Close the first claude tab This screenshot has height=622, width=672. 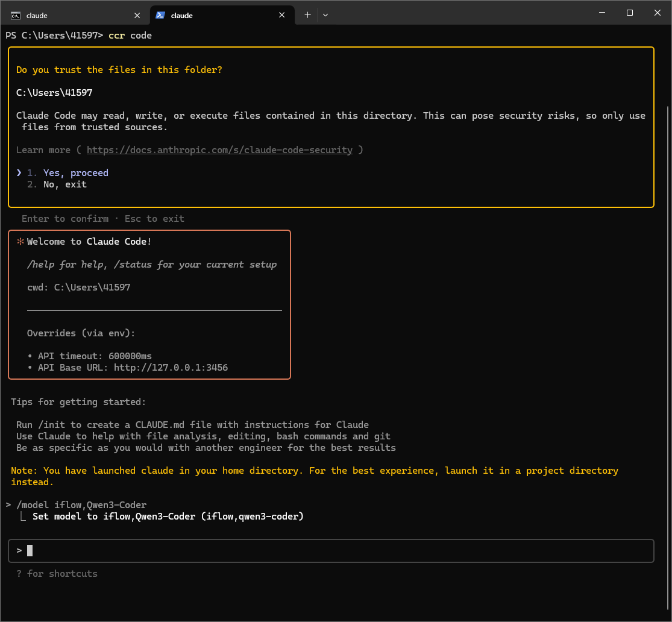(137, 16)
